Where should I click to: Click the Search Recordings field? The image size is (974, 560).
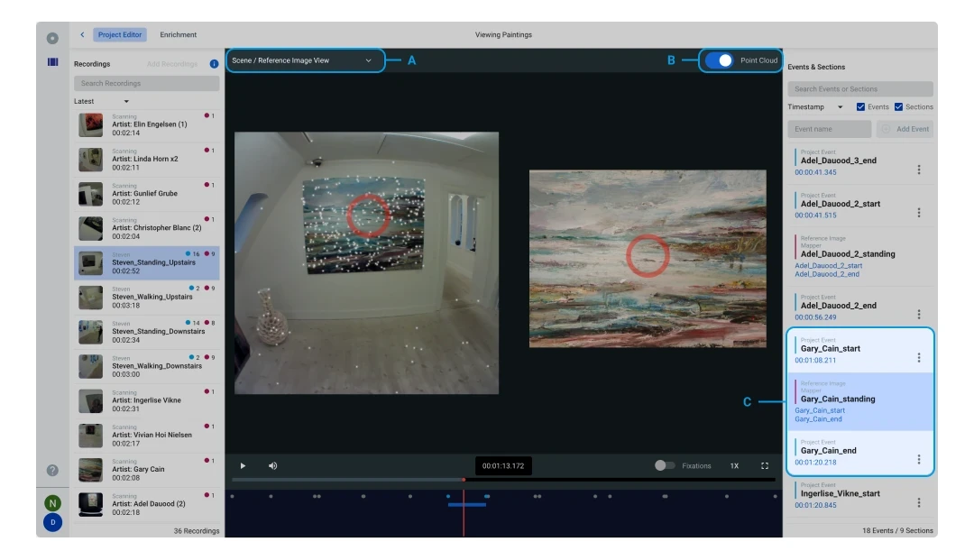click(x=147, y=83)
